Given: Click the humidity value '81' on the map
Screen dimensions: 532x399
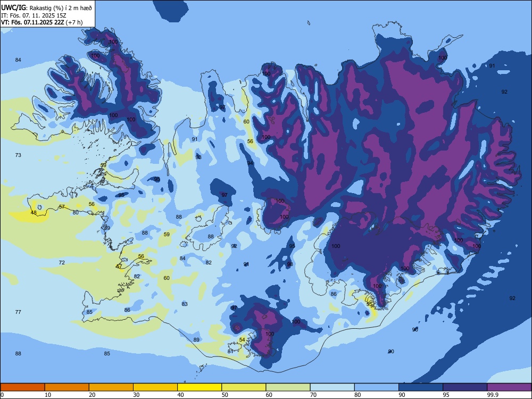Looking at the screenshot, I should [x=230, y=352].
